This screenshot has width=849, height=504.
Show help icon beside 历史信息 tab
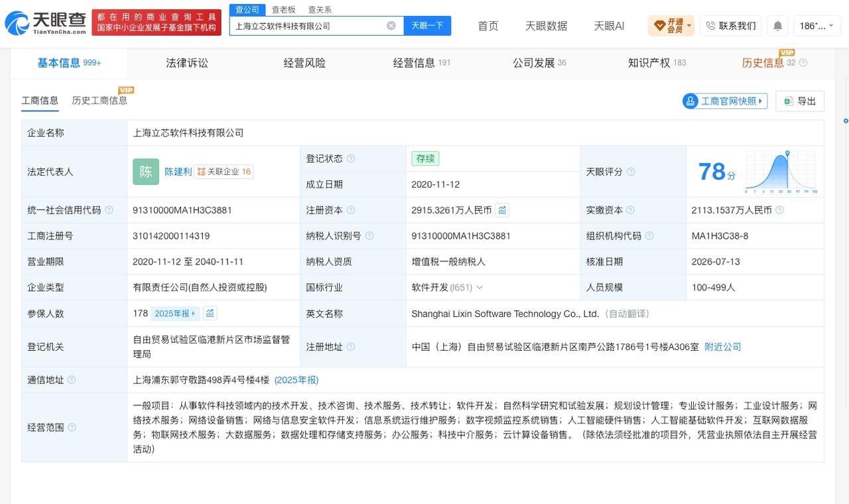[803, 63]
